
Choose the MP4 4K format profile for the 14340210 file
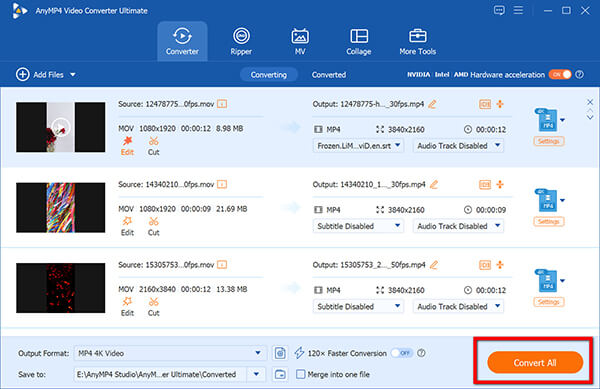549,200
